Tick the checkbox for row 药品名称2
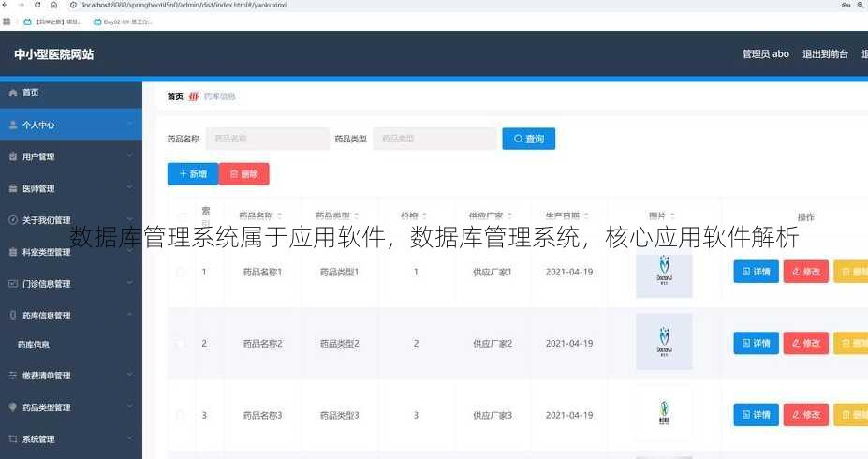Image resolution: width=868 pixels, height=459 pixels. pos(181,343)
